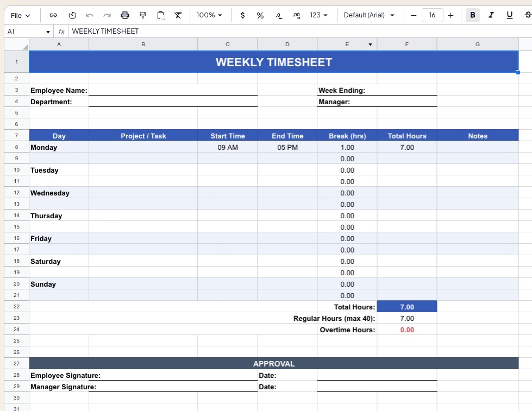Open version history clock icon
The width and height of the screenshot is (532, 411).
(72, 15)
